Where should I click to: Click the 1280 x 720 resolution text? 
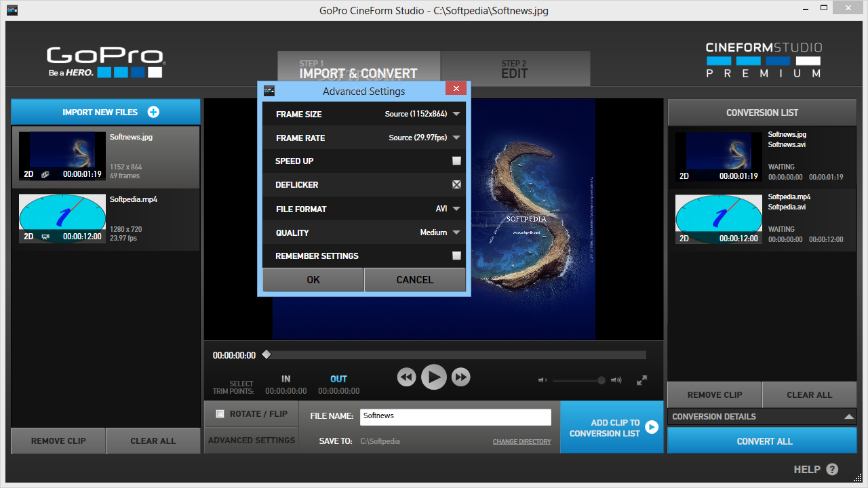click(125, 229)
